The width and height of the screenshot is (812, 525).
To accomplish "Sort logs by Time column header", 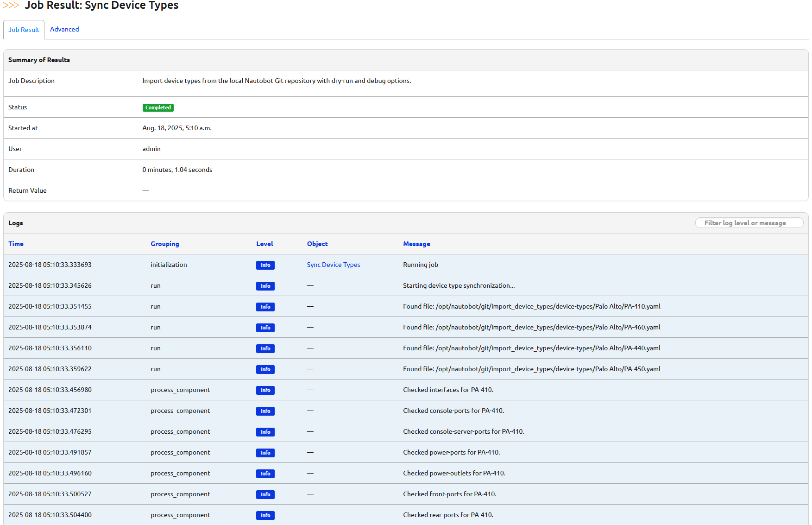I will [x=16, y=244].
